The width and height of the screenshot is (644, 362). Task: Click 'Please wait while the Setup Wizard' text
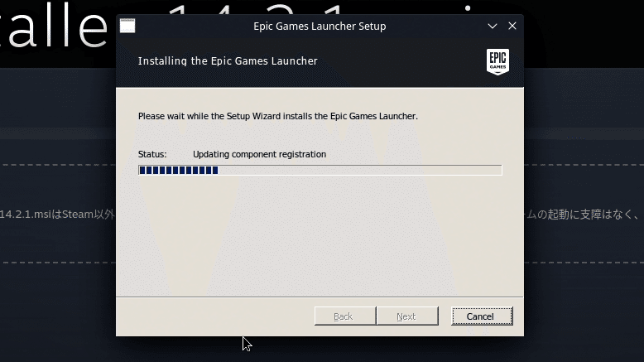click(x=209, y=116)
